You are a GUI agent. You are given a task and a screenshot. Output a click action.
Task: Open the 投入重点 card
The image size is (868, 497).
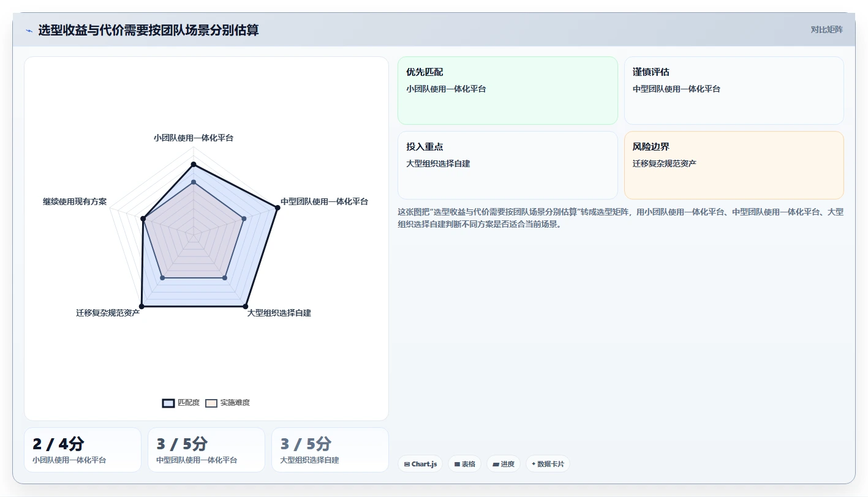pyautogui.click(x=508, y=165)
